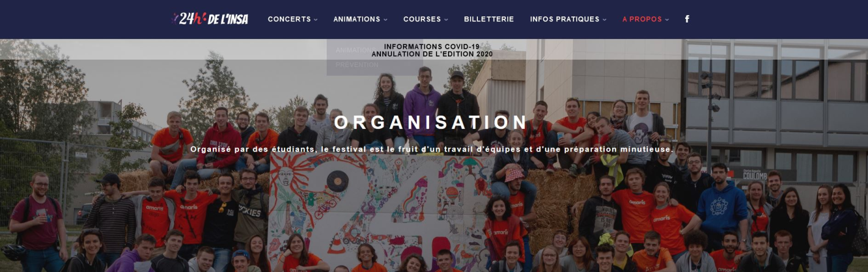Select the highlighted A Propos menu

[642, 19]
